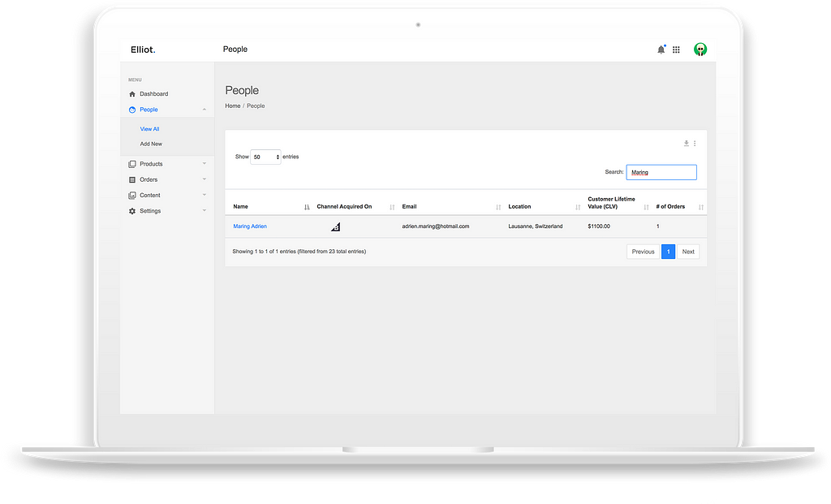Screen dimensions: 831x504
Task: Click the Lausanne, Switzerland cell
Action: [536, 226]
